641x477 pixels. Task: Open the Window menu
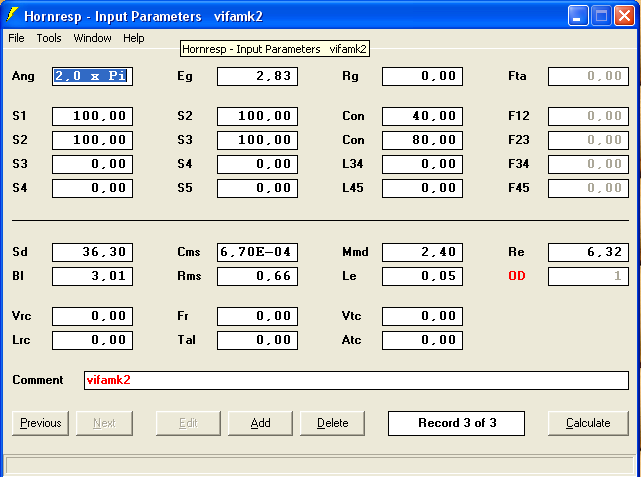click(93, 38)
